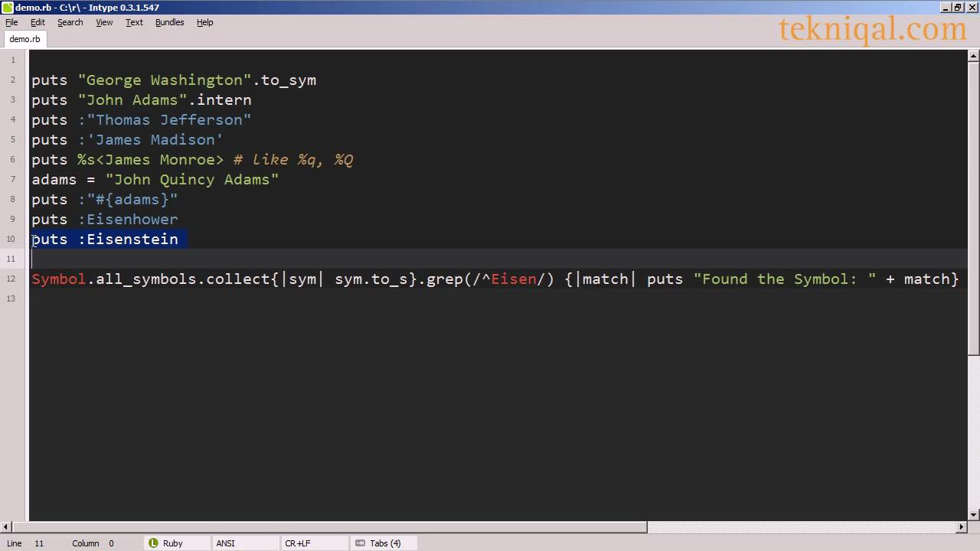This screenshot has height=551, width=980.
Task: Click the vertical scrollbar up arrow
Action: (974, 55)
